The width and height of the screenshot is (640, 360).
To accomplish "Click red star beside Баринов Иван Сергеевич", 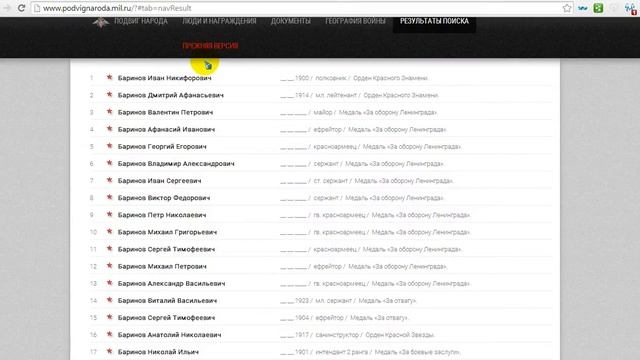I will click(109, 180).
